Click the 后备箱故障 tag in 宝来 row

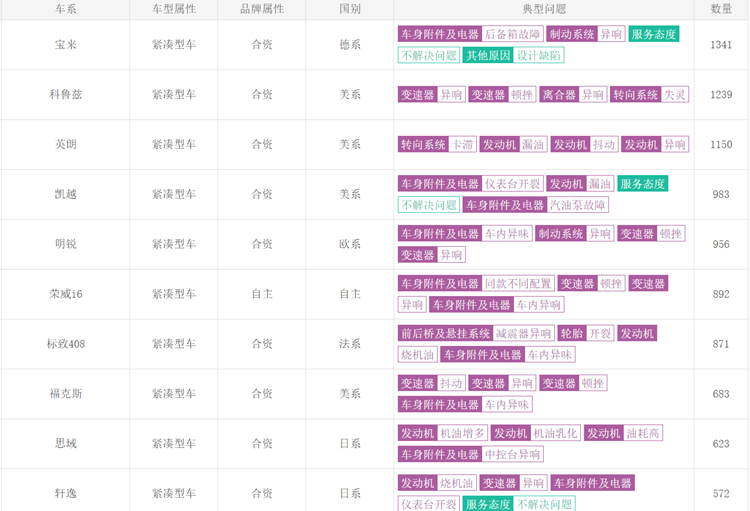[x=512, y=34]
